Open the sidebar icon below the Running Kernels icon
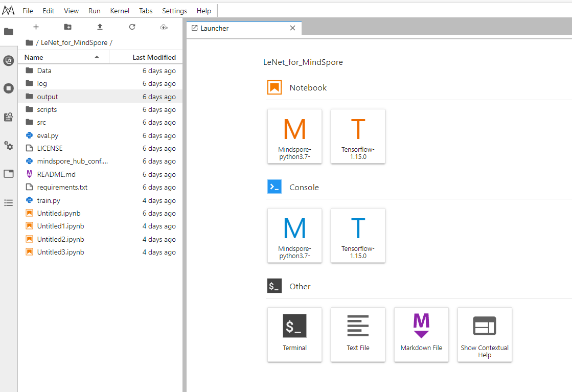 click(8, 117)
